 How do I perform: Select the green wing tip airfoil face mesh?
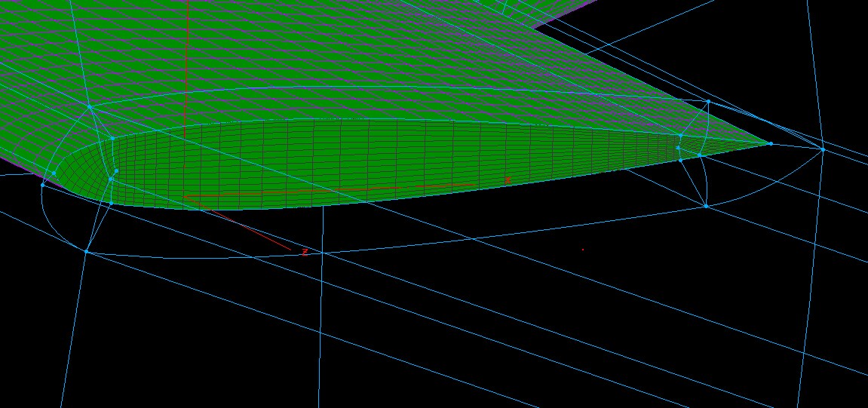(377, 162)
